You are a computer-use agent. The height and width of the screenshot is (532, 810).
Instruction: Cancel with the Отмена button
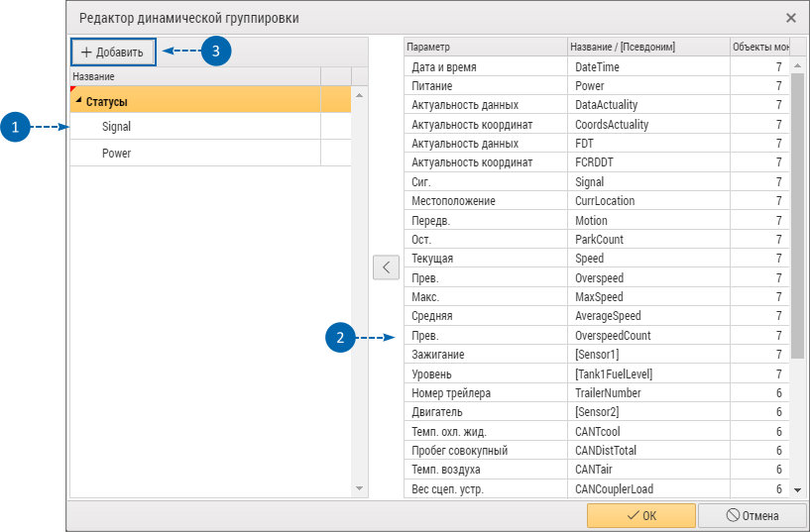coord(752,515)
